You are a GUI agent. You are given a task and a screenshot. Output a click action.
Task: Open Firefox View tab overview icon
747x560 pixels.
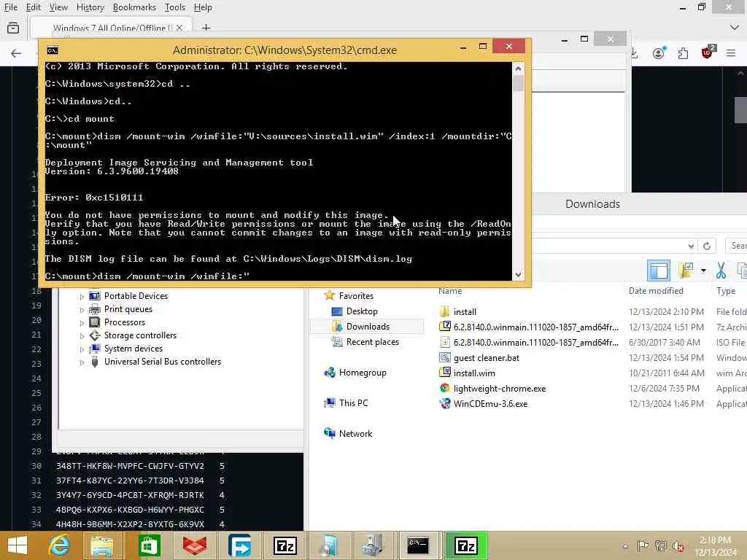click(x=13, y=28)
